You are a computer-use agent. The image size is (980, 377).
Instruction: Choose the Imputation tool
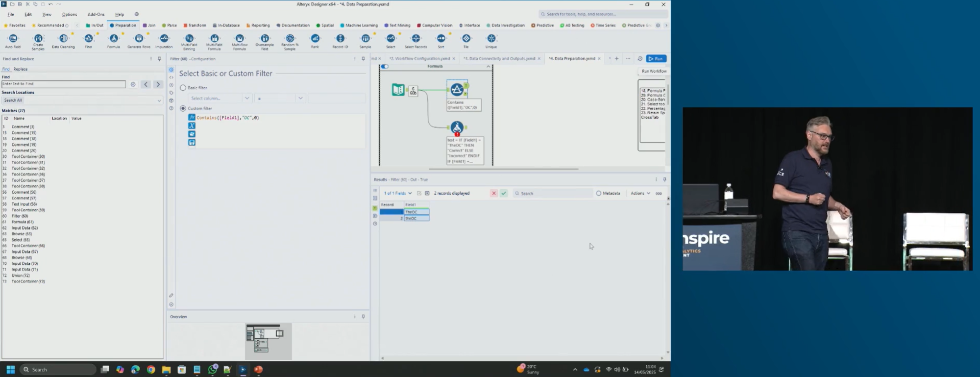tap(164, 39)
